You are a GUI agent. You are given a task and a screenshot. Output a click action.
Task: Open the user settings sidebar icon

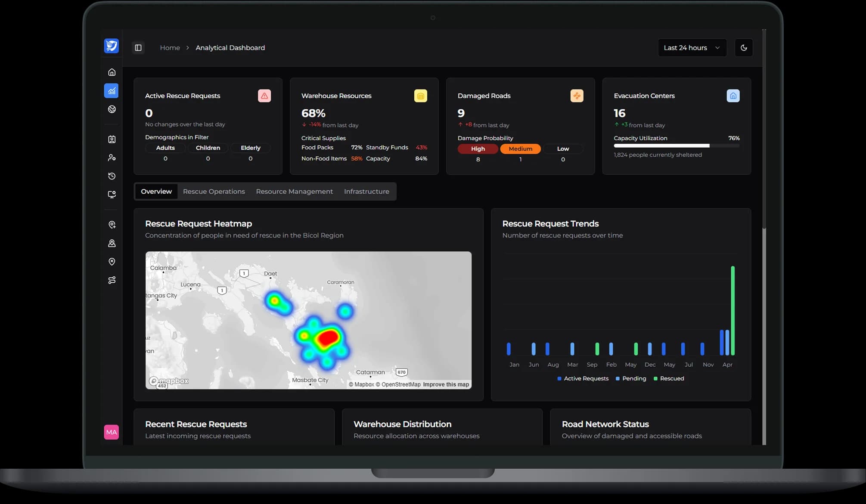pos(112,158)
